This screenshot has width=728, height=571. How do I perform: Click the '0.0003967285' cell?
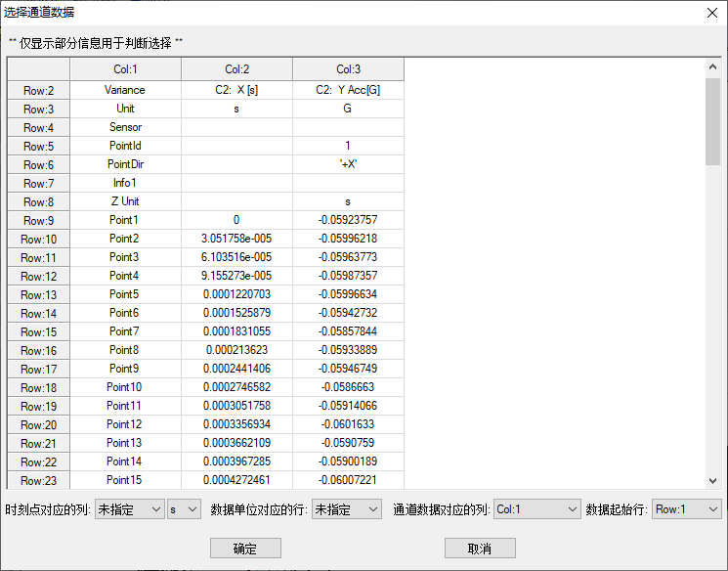[x=236, y=461]
